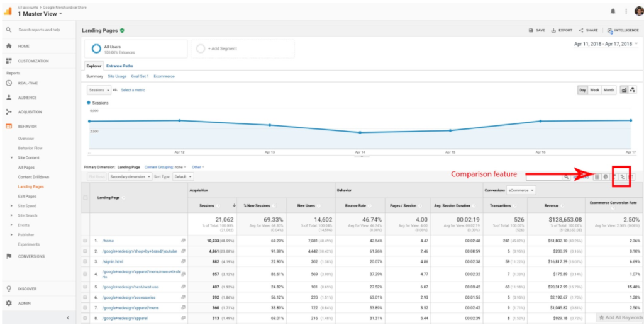Click the Customization dashboard icon

coord(9,61)
